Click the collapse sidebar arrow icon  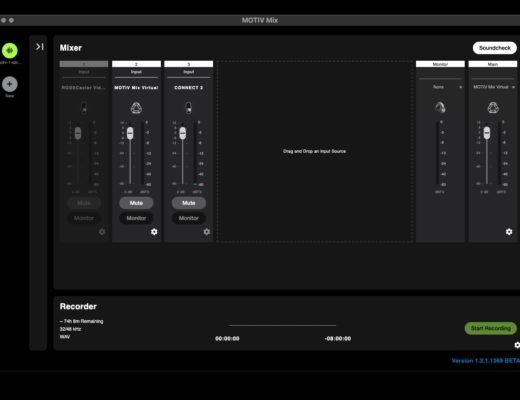pos(40,46)
